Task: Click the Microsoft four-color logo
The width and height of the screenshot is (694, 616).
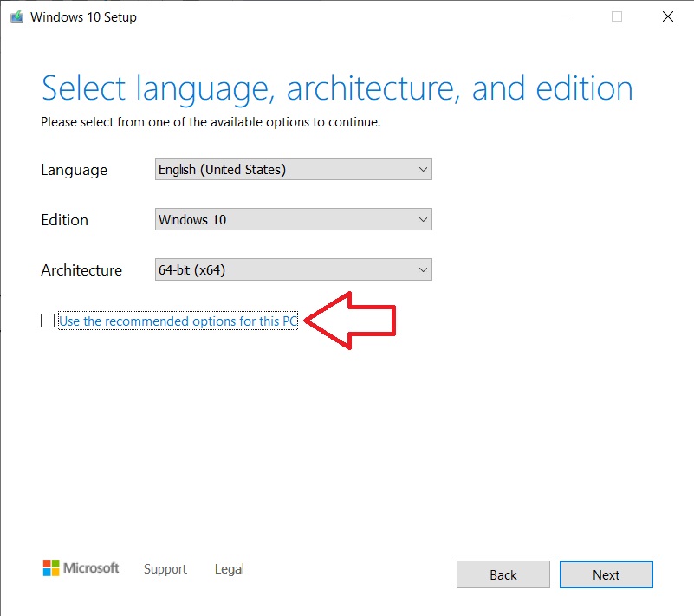Action: [x=52, y=568]
